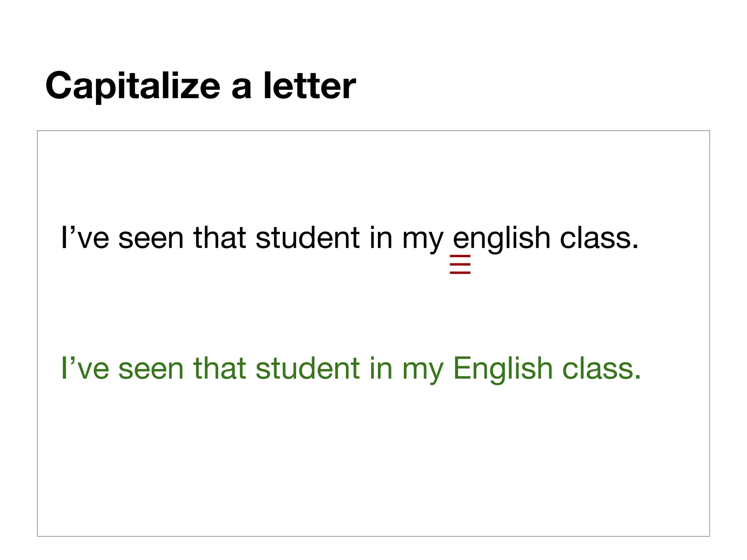Select "student" in the green sentence
Screen dimensions: 747x560
pyautogui.click(x=307, y=369)
